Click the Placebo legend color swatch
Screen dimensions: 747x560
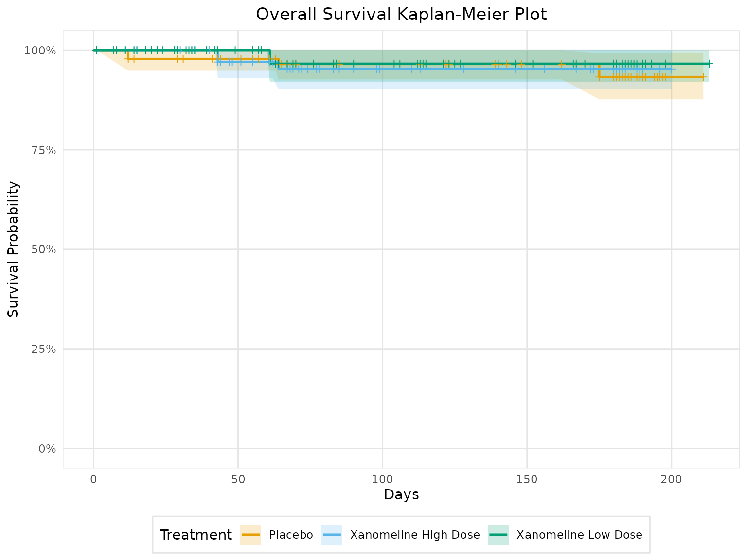251,535
